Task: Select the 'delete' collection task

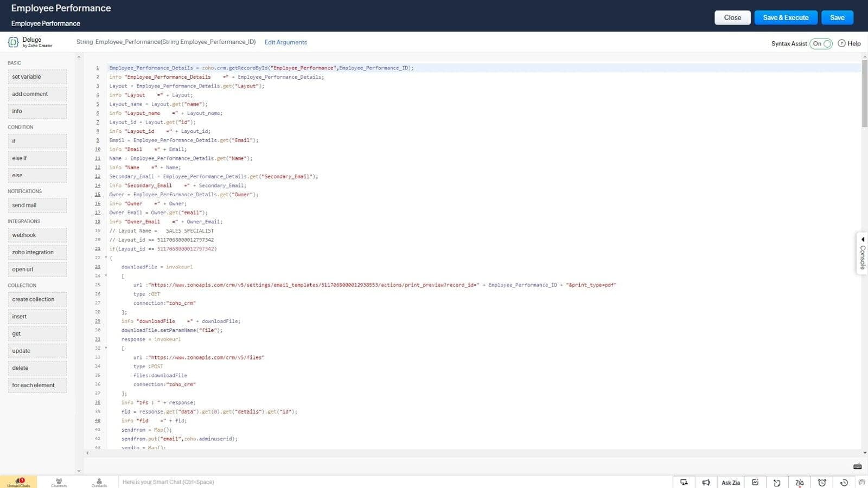Action: (x=37, y=368)
